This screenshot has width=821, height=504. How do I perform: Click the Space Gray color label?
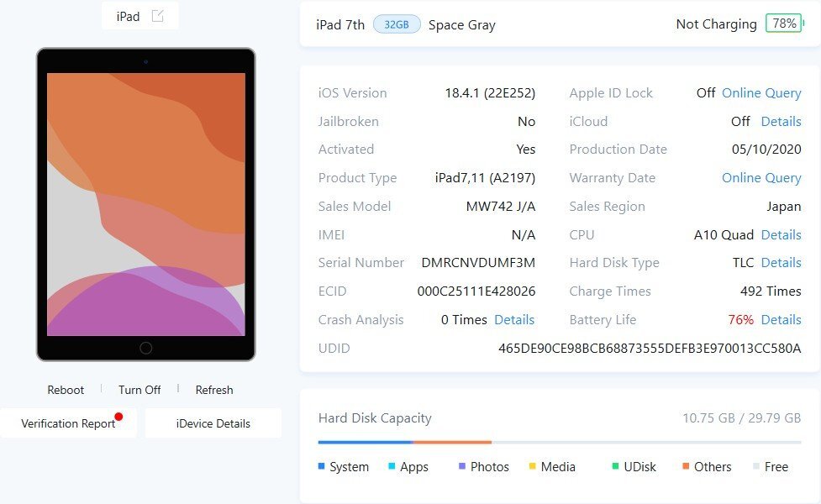(462, 25)
